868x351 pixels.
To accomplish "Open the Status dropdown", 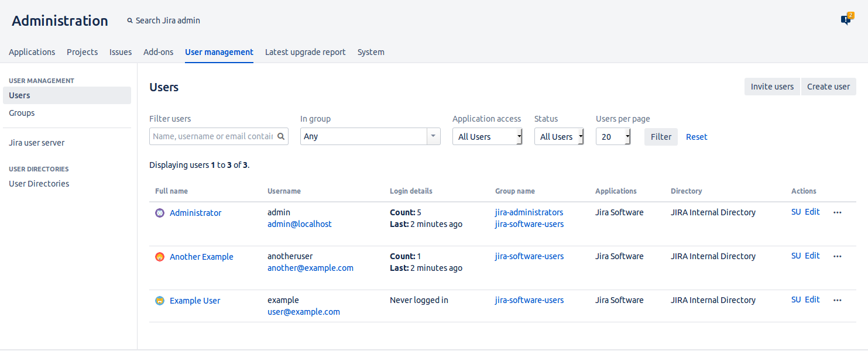I will 559,136.
